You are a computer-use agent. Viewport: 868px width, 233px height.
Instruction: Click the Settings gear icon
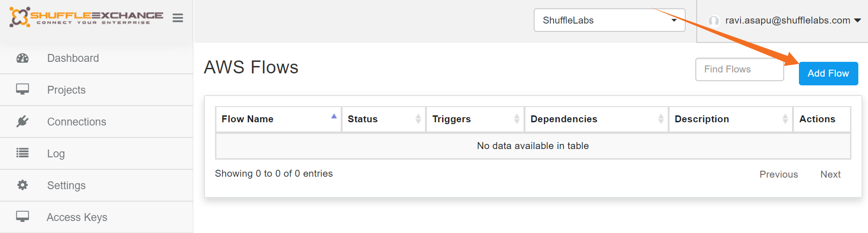pyautogui.click(x=23, y=185)
